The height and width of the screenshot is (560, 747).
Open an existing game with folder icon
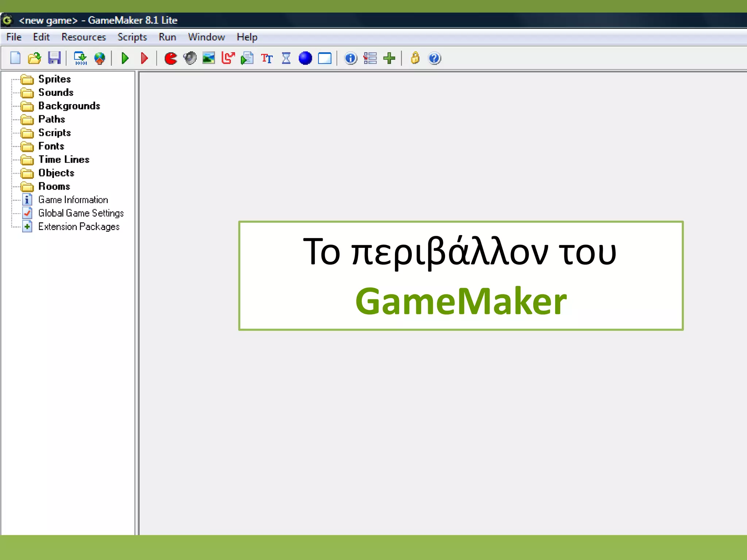pyautogui.click(x=35, y=58)
